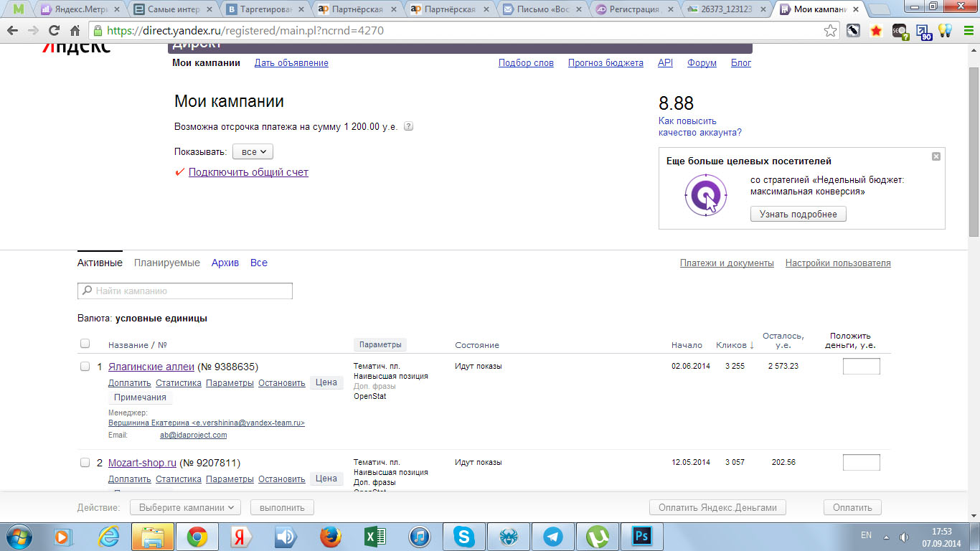The width and height of the screenshot is (980, 551).
Task: Open Photoshop from the taskbar
Action: tap(641, 536)
